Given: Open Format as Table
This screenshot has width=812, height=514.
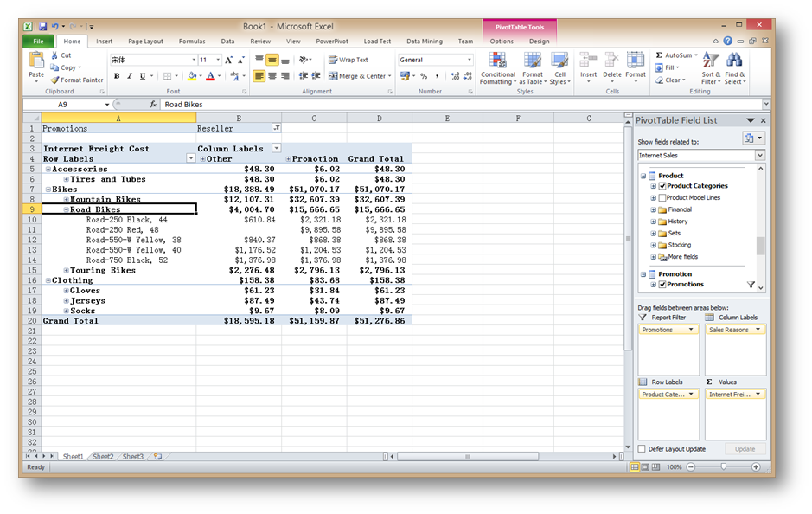Looking at the screenshot, I should point(533,68).
